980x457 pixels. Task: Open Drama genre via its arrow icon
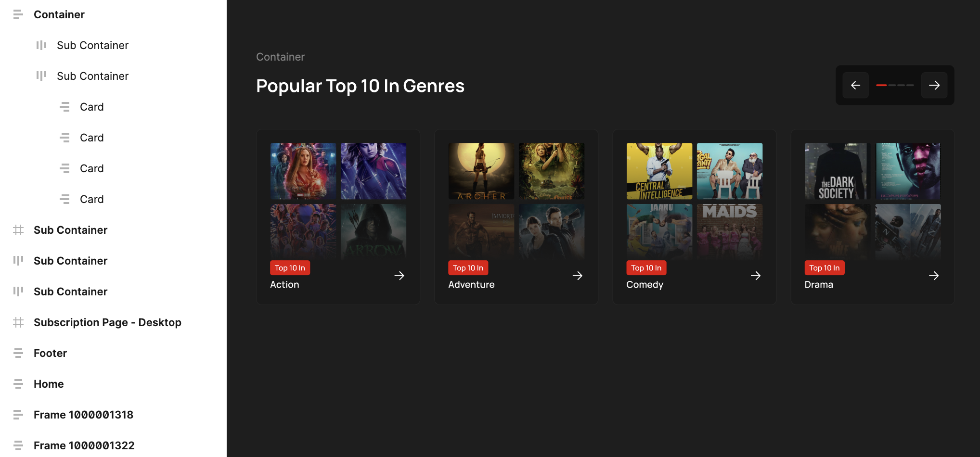click(934, 276)
